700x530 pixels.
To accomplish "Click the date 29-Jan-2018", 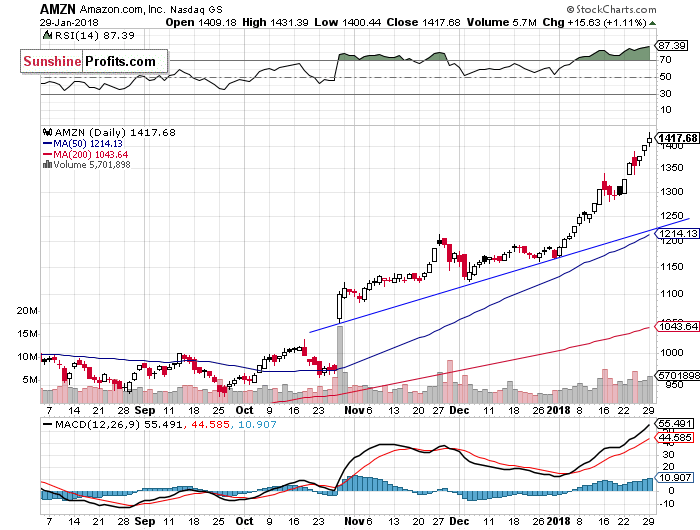I will pyautogui.click(x=69, y=22).
